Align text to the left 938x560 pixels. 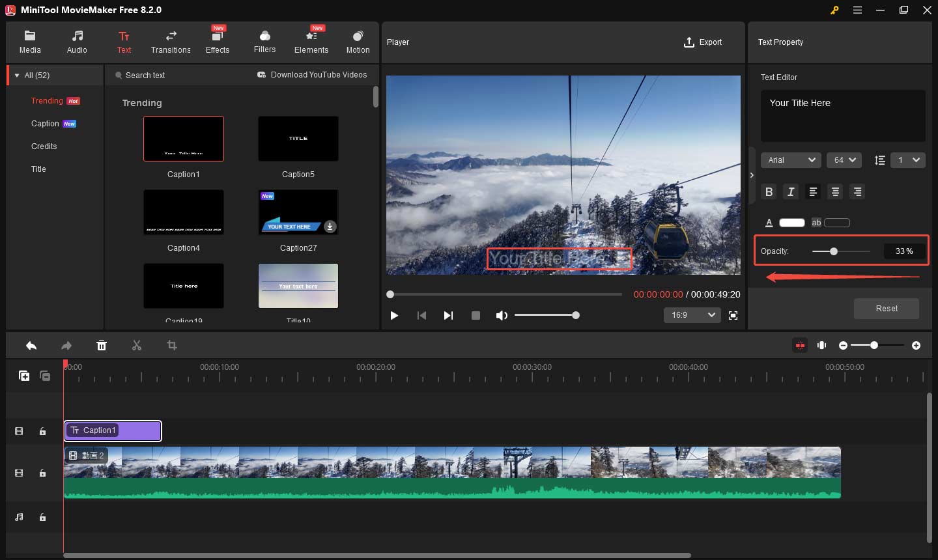coord(813,191)
